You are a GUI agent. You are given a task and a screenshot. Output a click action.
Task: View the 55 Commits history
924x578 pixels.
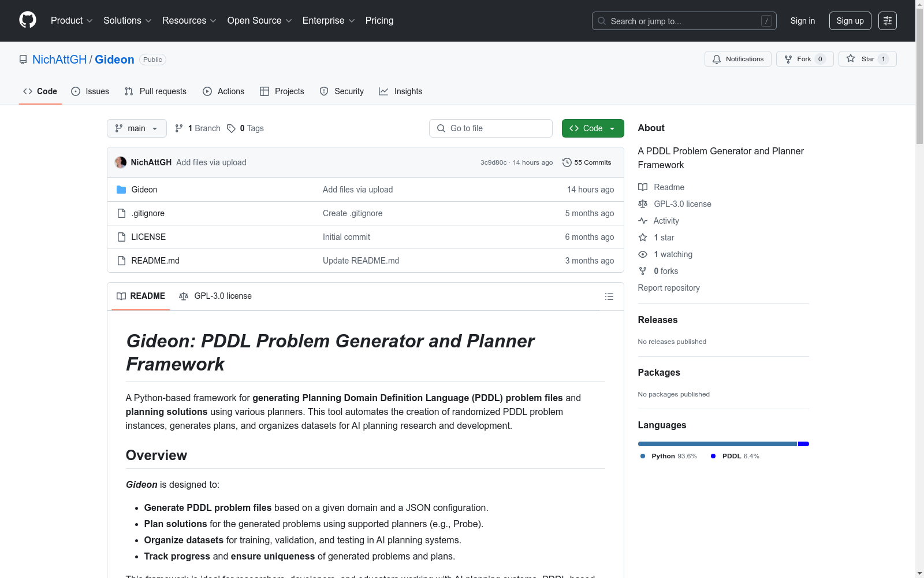pyautogui.click(x=587, y=162)
